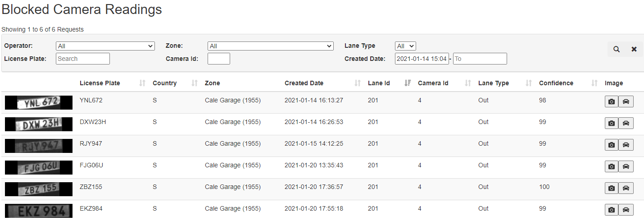Click the Zone column header

pos(213,83)
